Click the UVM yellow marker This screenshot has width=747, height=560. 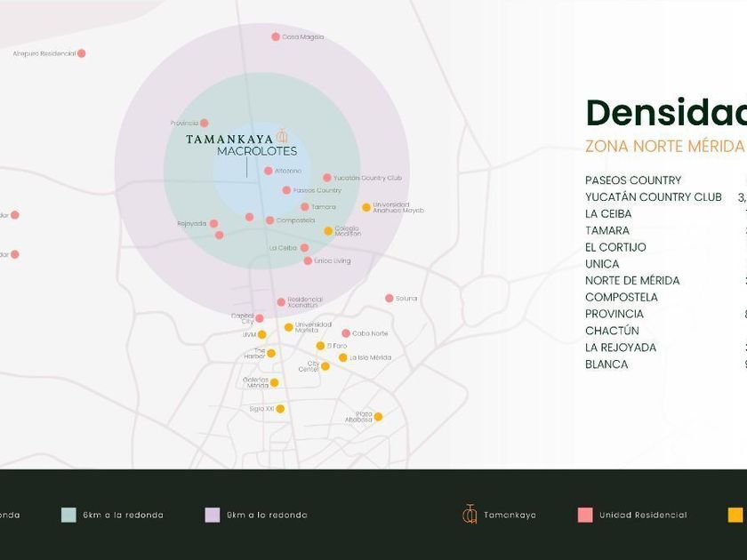pos(262,335)
